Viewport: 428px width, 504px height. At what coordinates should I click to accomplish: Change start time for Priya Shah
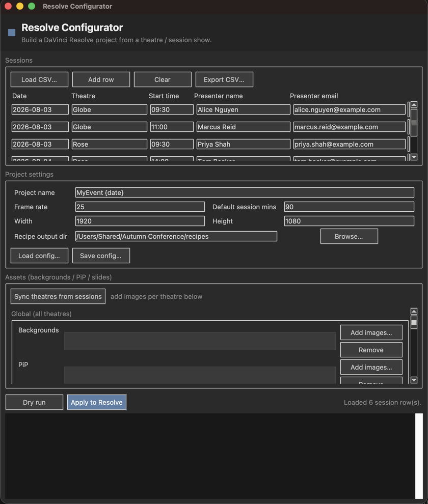pos(172,144)
